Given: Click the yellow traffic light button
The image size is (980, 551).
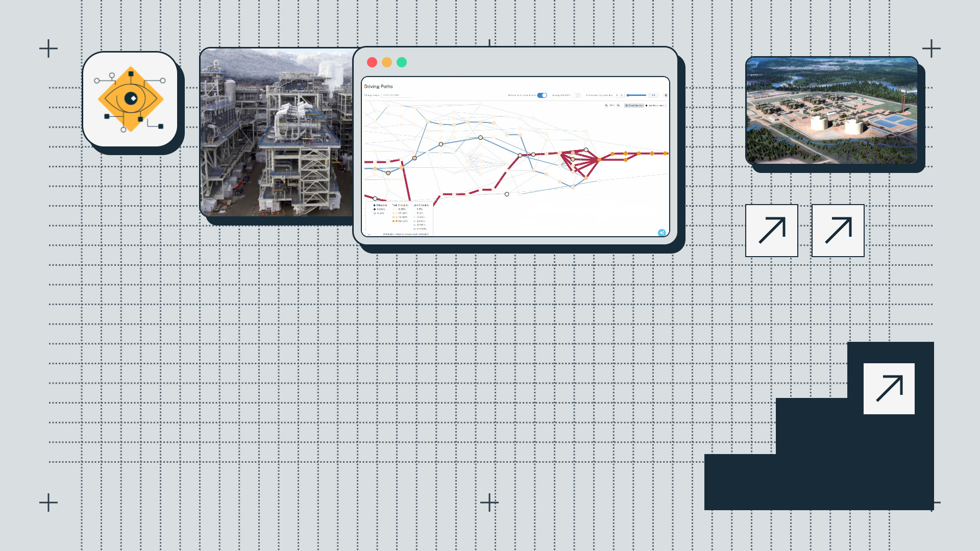Looking at the screenshot, I should 387,62.
